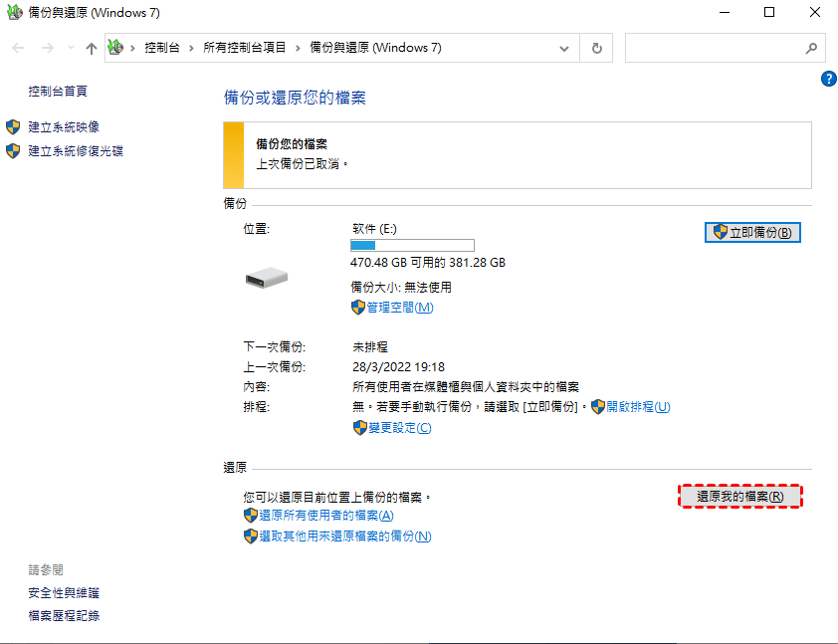838x644 pixels.
Task: Open the address bar history dropdown
Action: pos(564,48)
